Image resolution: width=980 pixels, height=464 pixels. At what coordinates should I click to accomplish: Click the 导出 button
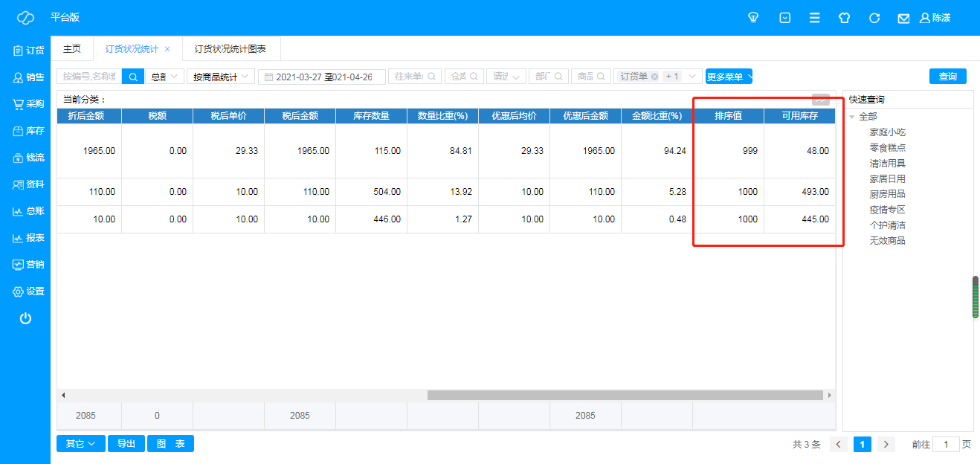[126, 444]
